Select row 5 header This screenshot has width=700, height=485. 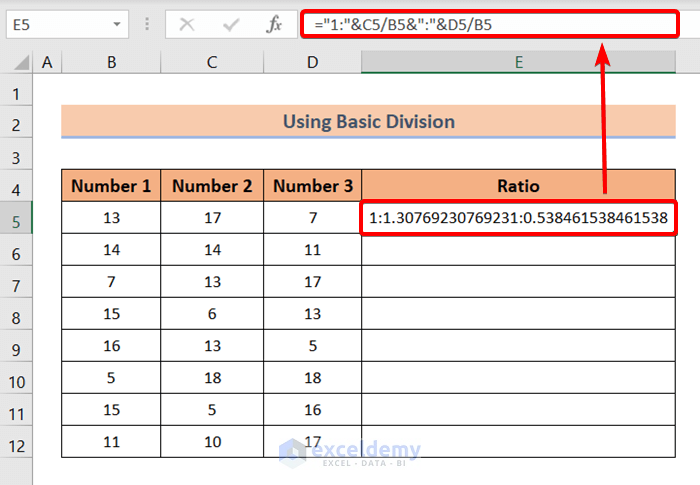pyautogui.click(x=16, y=222)
